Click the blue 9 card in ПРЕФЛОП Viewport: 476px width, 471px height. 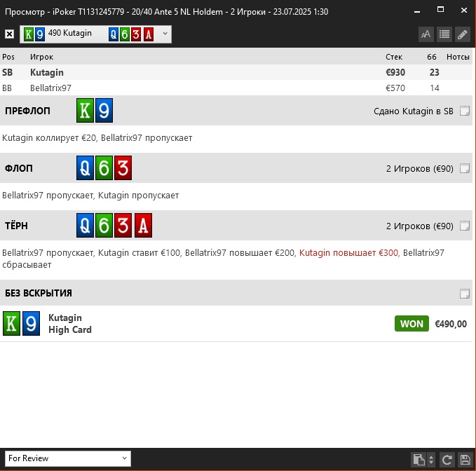coord(104,111)
